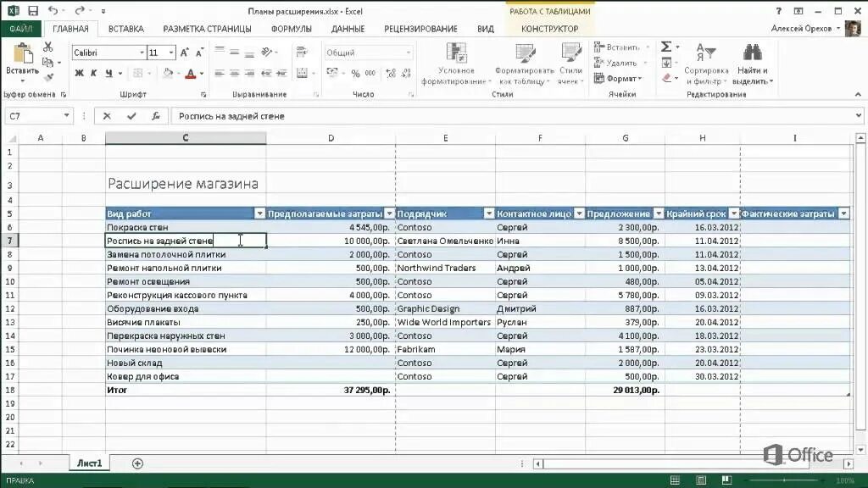Apply the red font color A icon
The width and height of the screenshot is (868, 488).
point(191,73)
